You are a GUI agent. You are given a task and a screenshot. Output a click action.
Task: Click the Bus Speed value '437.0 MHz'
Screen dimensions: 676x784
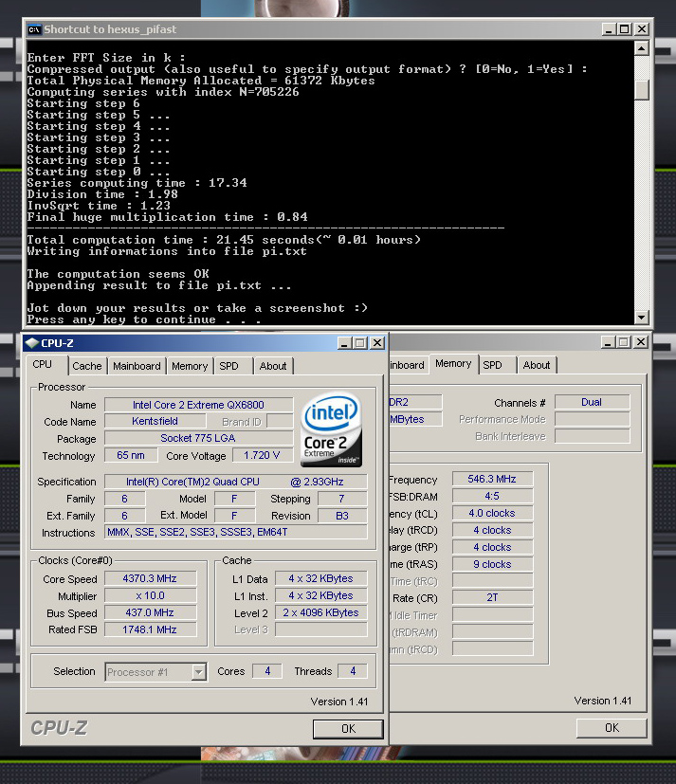(x=150, y=612)
